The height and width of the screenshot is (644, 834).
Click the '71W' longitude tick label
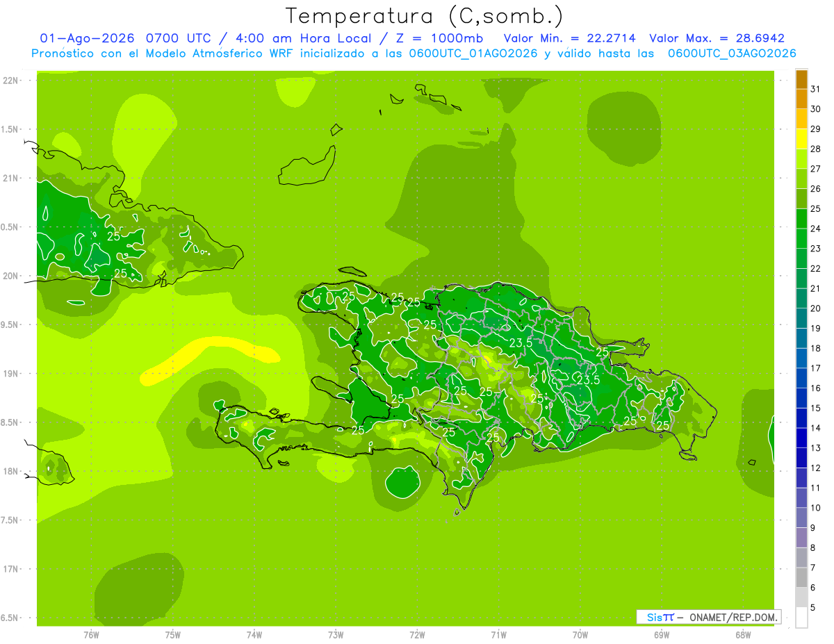tap(498, 635)
